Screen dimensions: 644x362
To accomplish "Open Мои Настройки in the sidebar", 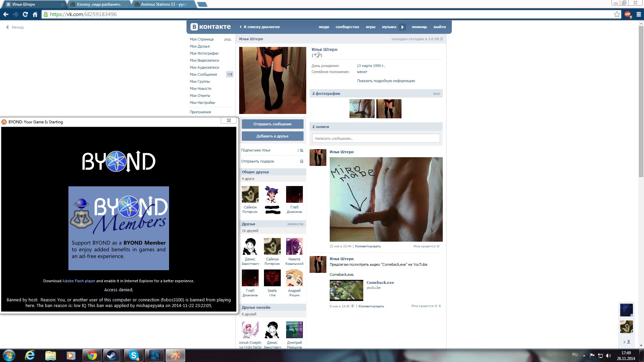I will click(x=202, y=103).
